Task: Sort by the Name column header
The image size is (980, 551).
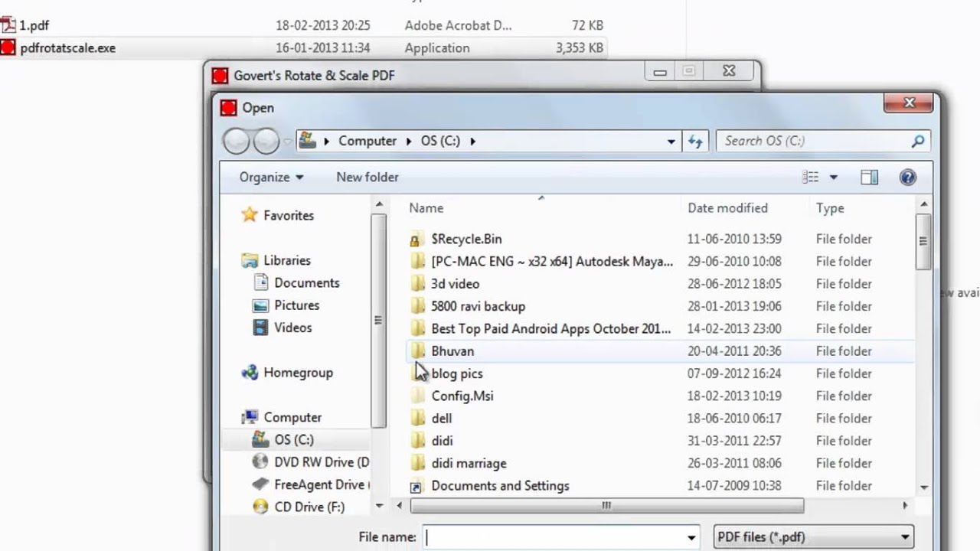Action: [426, 208]
